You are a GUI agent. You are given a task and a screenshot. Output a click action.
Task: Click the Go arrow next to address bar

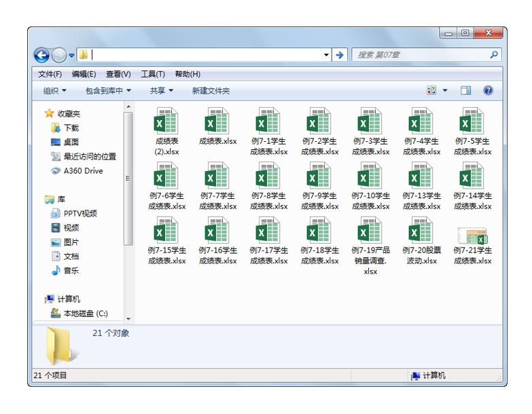[340, 55]
